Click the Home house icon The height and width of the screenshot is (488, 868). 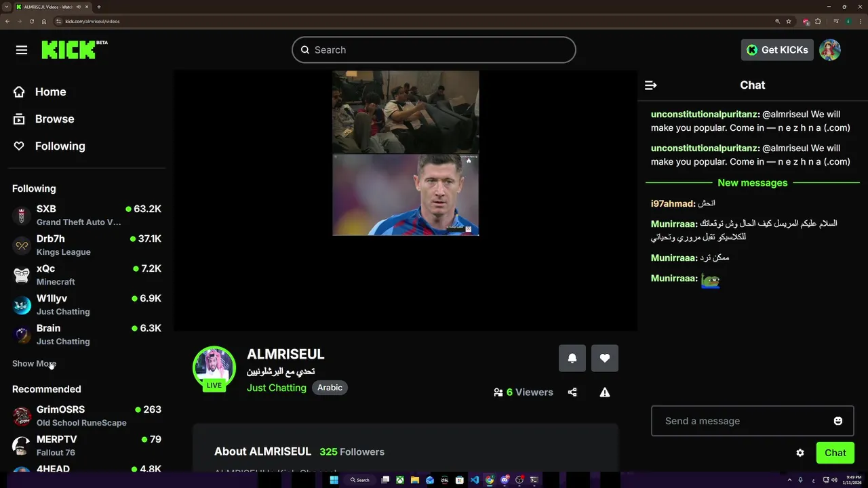tap(19, 91)
